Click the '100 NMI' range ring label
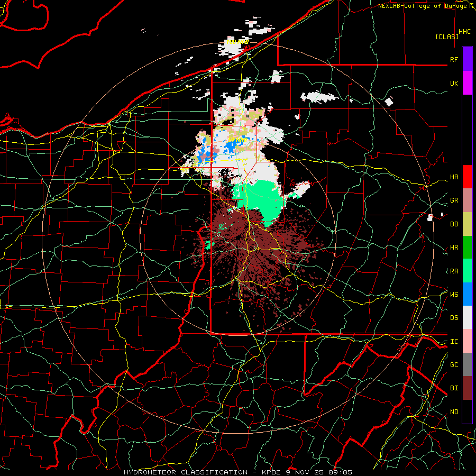Viewport: 476px width, 476px height. tap(237, 42)
